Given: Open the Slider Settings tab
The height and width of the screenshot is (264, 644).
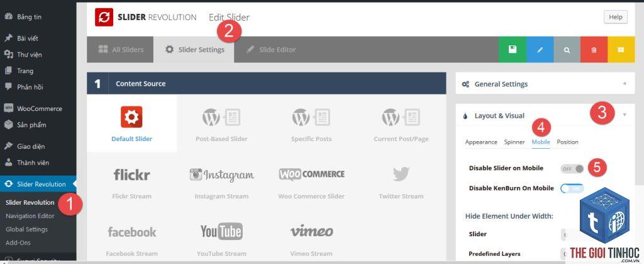Looking at the screenshot, I should pos(194,50).
